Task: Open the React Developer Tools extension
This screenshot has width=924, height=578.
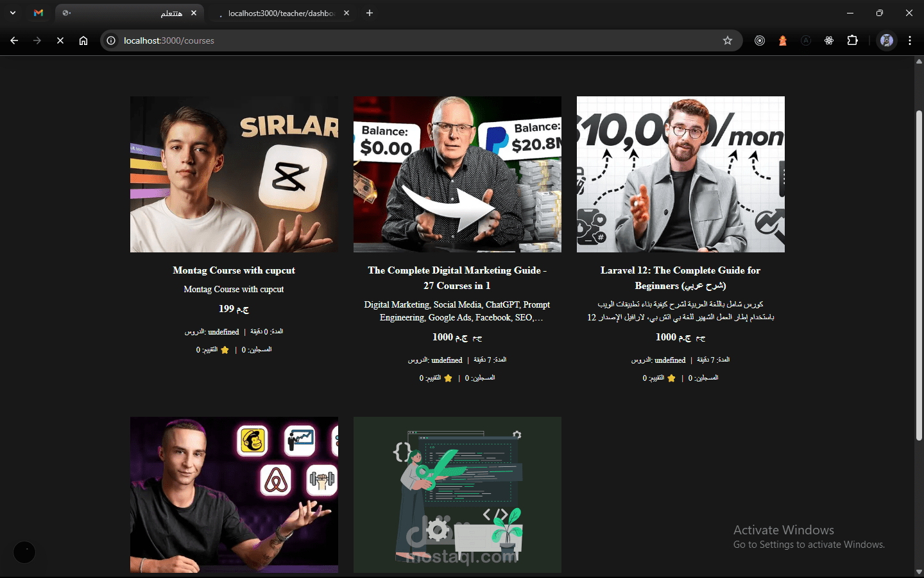Action: coord(829,40)
